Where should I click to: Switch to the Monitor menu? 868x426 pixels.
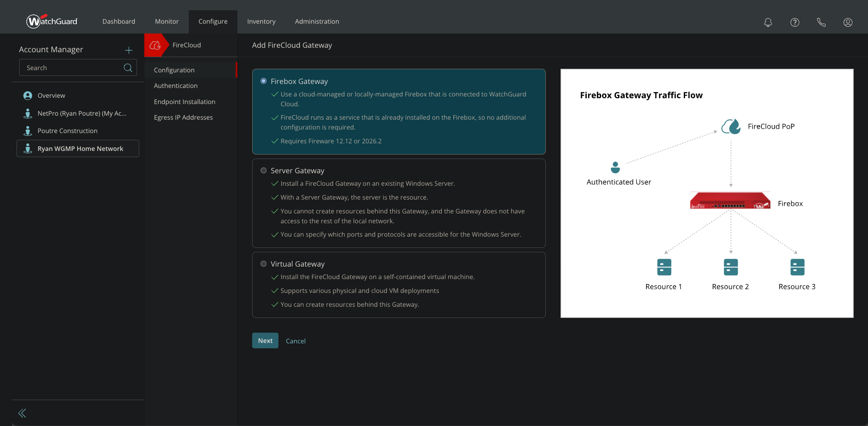[166, 21]
